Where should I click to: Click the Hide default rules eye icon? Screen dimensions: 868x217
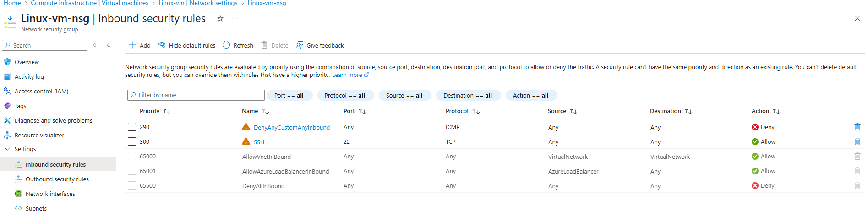162,45
